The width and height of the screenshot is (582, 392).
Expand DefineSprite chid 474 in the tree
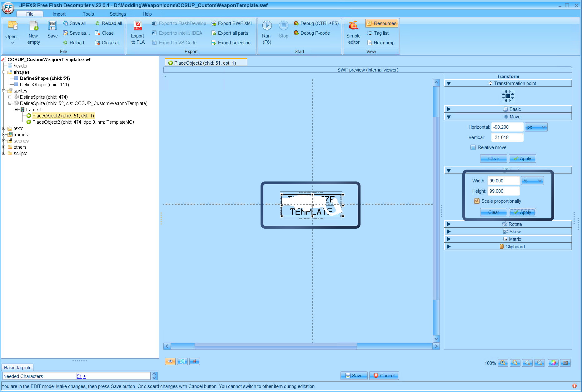10,97
